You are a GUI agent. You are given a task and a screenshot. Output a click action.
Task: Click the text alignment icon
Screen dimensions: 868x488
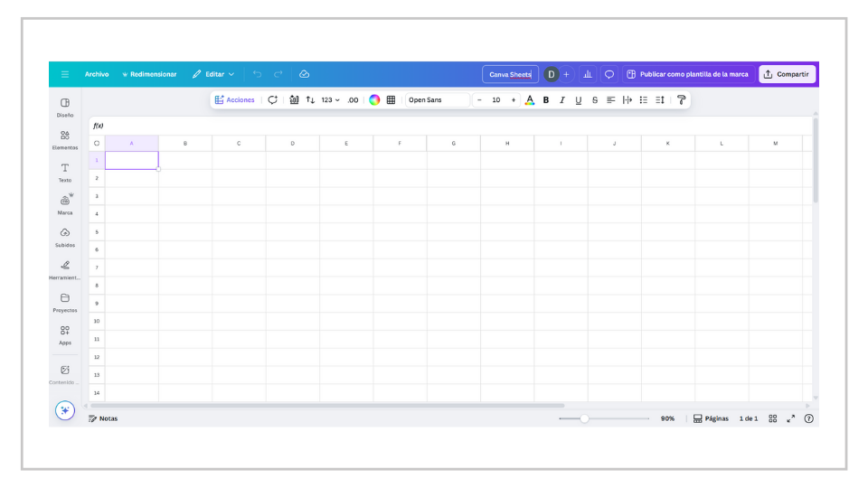coord(610,100)
